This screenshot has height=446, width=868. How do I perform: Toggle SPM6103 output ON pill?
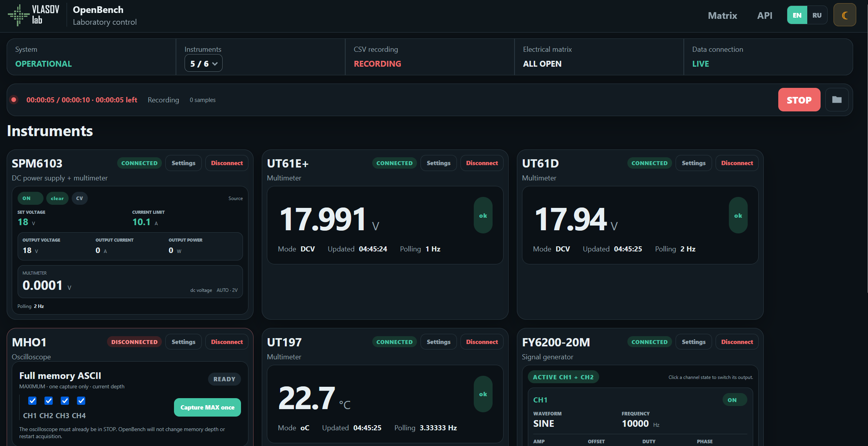30,198
